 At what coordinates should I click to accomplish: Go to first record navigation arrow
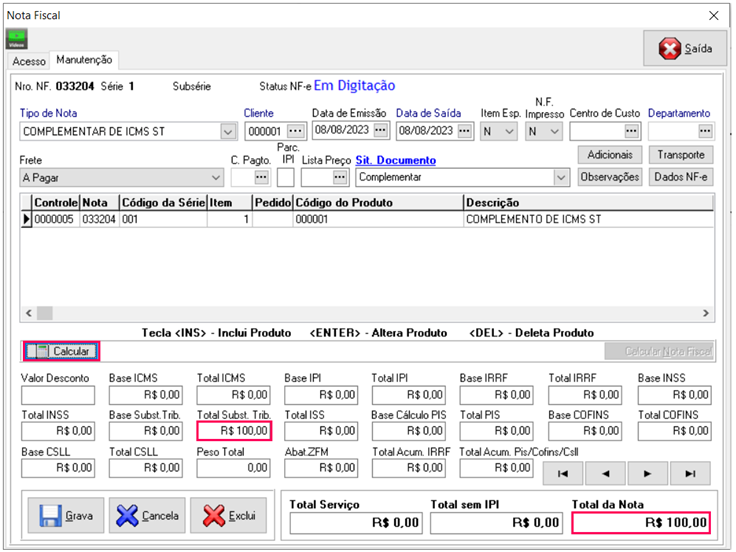tap(563, 471)
